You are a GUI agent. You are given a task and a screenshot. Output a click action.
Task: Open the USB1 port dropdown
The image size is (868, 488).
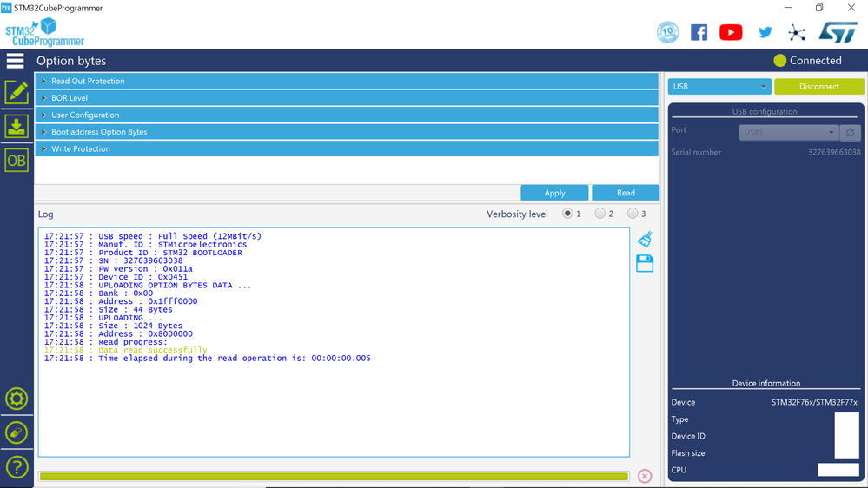789,133
